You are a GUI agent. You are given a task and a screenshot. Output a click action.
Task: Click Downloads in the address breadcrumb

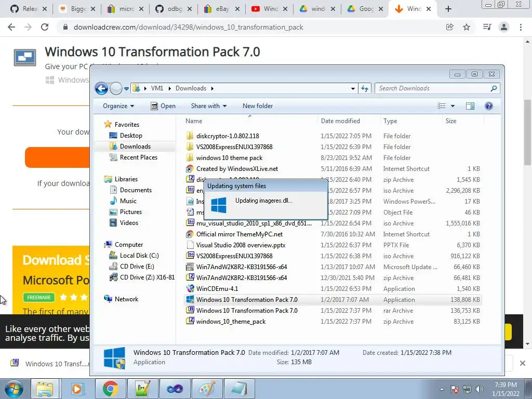pyautogui.click(x=191, y=88)
